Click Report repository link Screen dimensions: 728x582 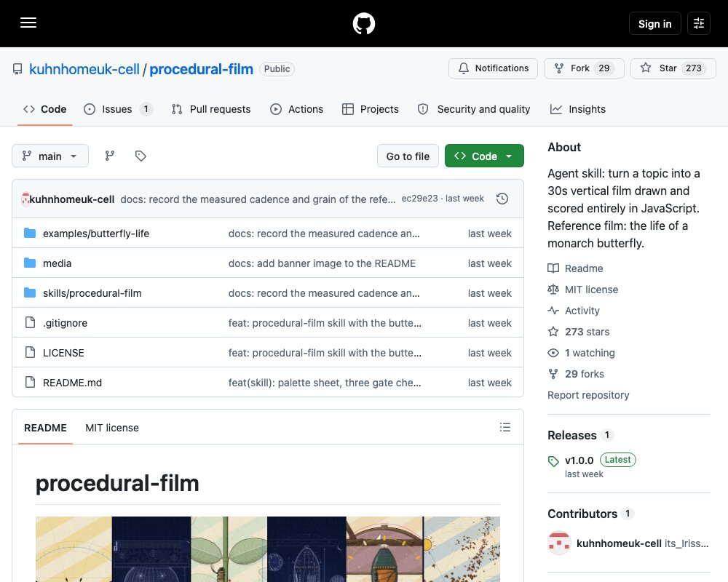pyautogui.click(x=588, y=395)
